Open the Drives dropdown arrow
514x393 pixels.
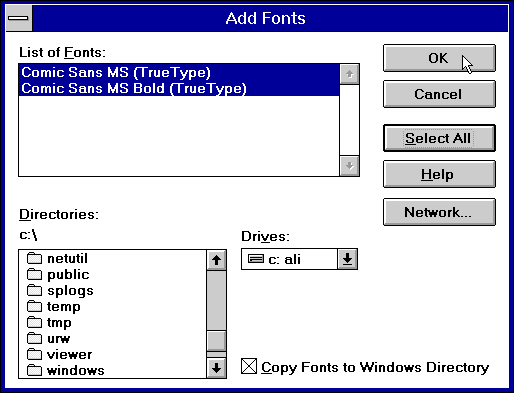[347, 259]
